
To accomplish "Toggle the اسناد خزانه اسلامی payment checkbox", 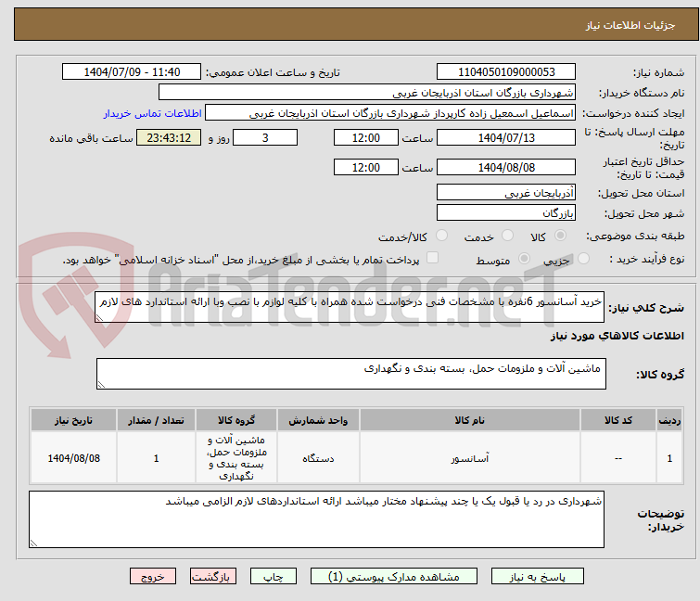I will click(433, 259).
